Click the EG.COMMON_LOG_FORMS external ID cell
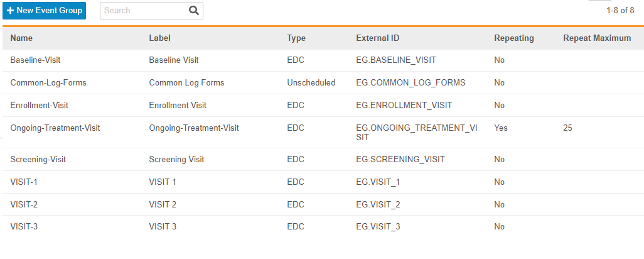644x259 pixels. point(411,83)
